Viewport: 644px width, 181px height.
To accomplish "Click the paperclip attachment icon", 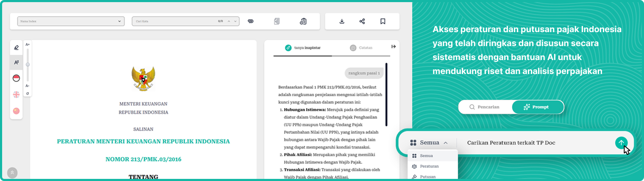I will coord(250,21).
